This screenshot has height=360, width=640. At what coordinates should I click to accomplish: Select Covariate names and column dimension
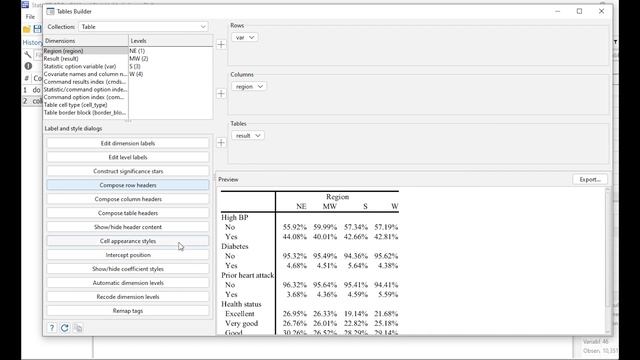point(85,74)
